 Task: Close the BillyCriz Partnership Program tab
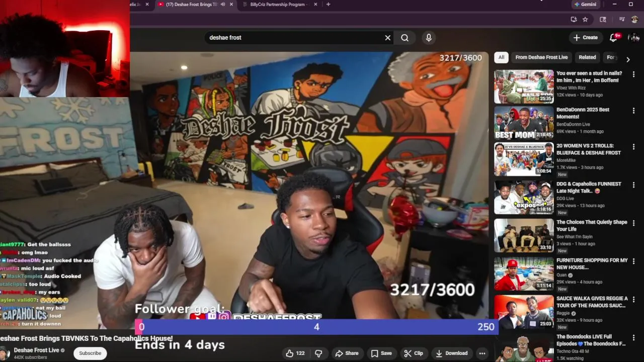click(x=315, y=5)
